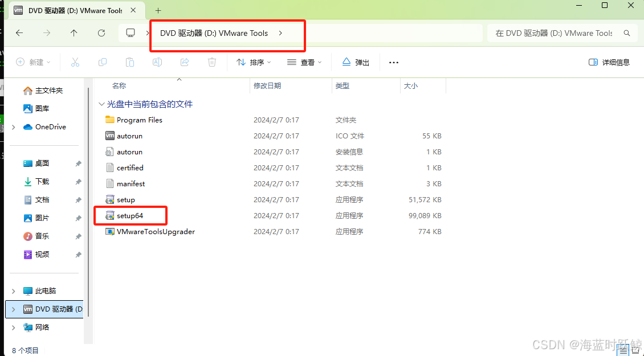The width and height of the screenshot is (644, 356).
Task: Expand the 网络 tree node
Action: 14,328
